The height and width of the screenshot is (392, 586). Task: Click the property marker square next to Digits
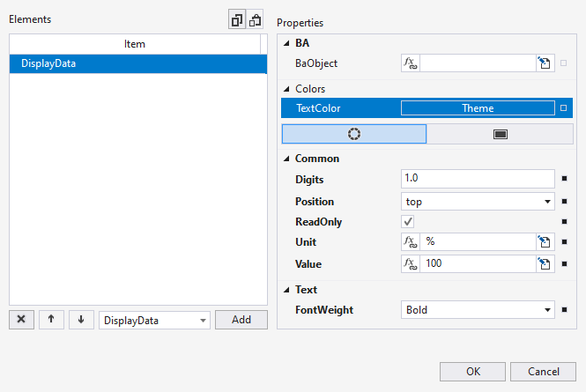point(564,179)
